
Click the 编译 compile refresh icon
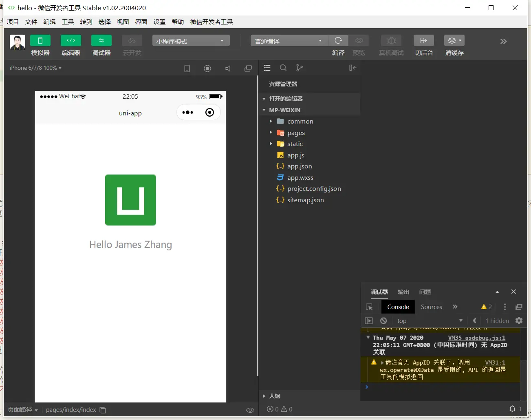(338, 40)
